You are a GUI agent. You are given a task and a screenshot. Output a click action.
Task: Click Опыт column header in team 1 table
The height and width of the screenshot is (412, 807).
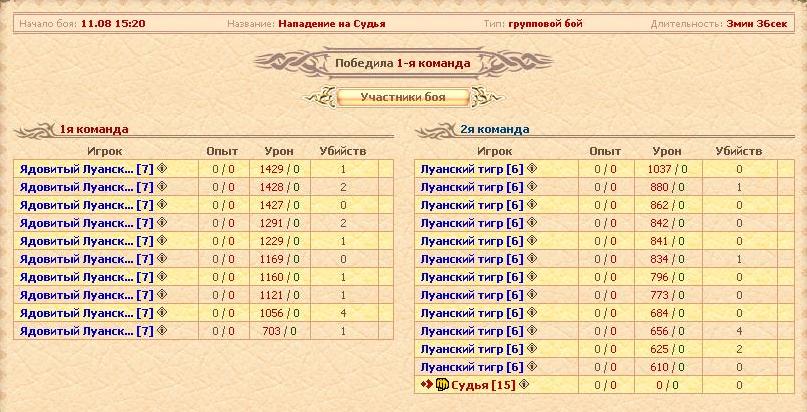[222, 151]
